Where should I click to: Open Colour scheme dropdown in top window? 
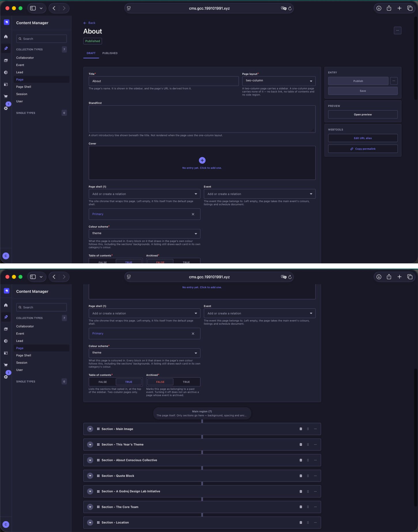[x=144, y=233]
